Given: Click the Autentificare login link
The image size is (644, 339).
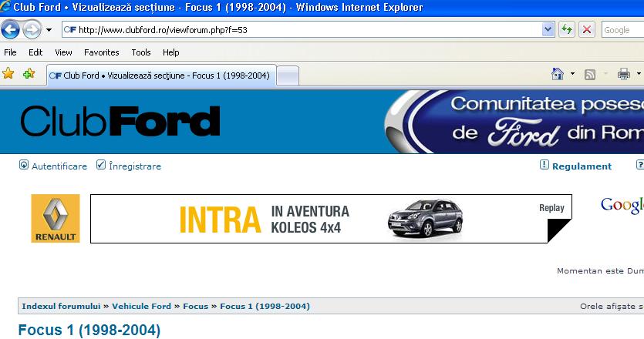Looking at the screenshot, I should coord(59,166).
